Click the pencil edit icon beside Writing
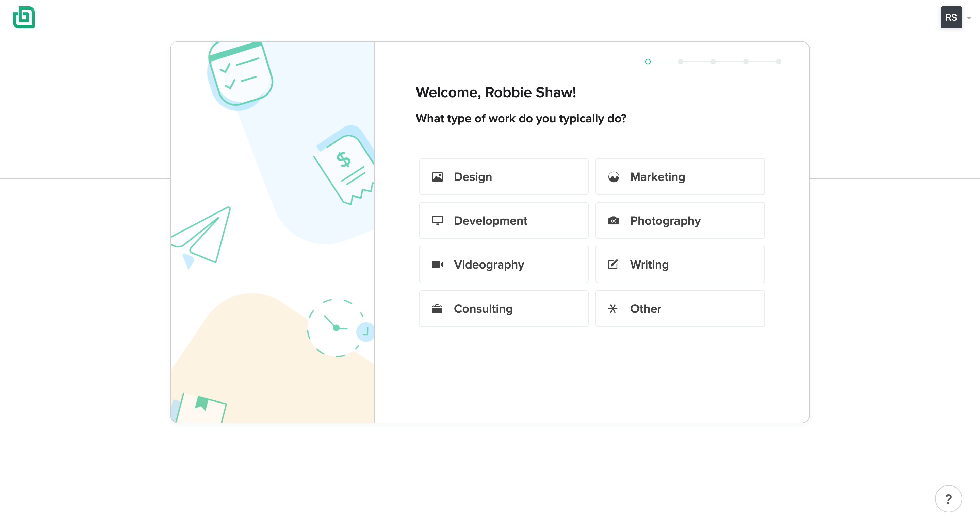 (x=613, y=264)
